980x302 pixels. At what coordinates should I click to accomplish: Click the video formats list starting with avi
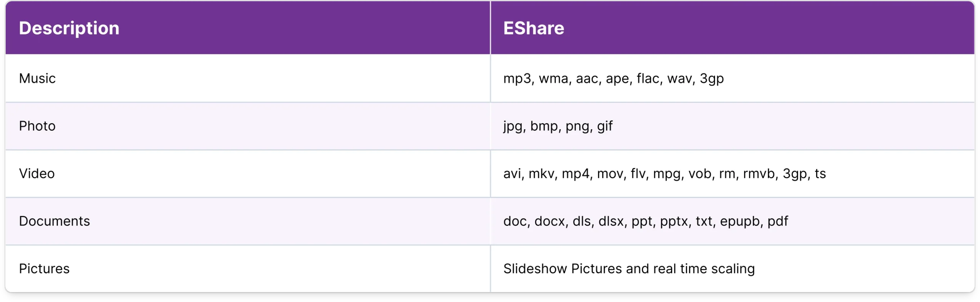click(665, 174)
